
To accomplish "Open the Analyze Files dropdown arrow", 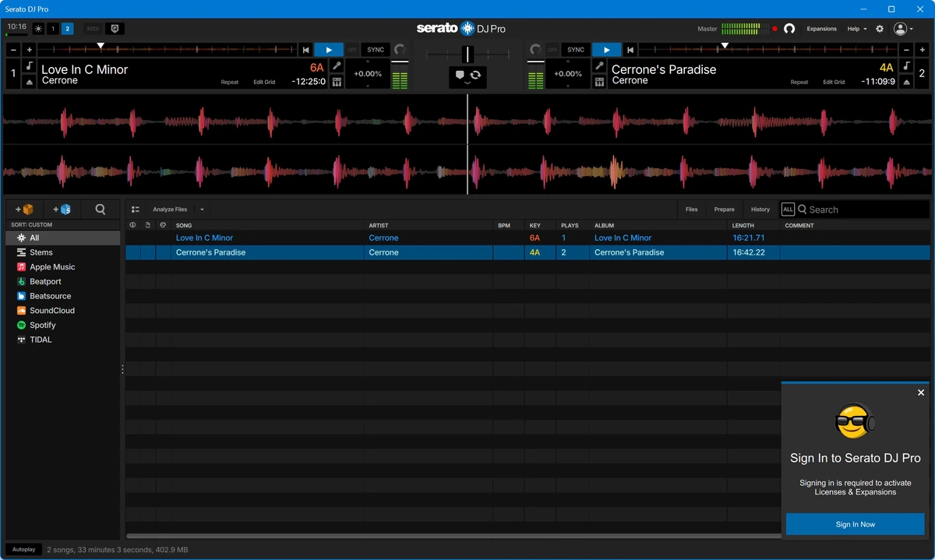I will [x=202, y=210].
